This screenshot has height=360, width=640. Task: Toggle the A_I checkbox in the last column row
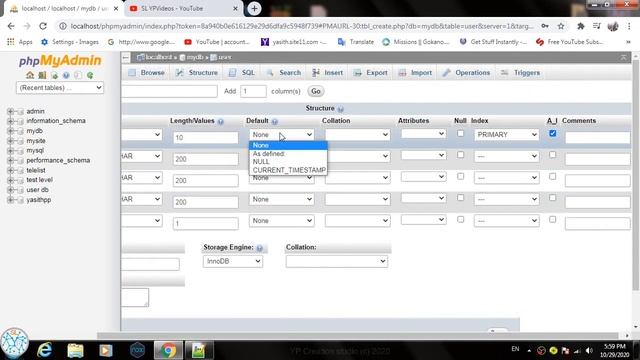[x=553, y=220]
